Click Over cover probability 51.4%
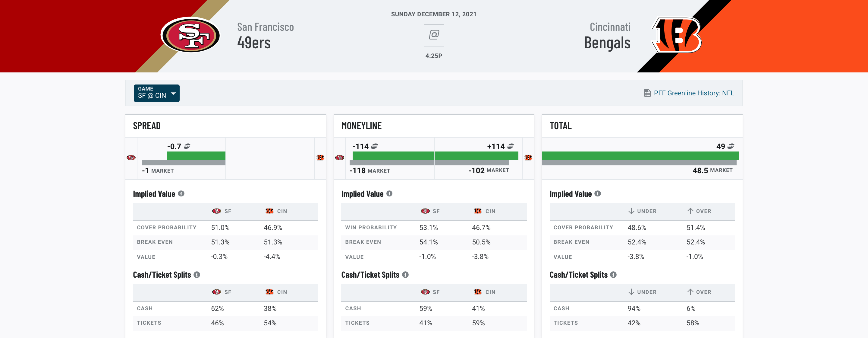Screen dimensions: 868x338 point(696,228)
